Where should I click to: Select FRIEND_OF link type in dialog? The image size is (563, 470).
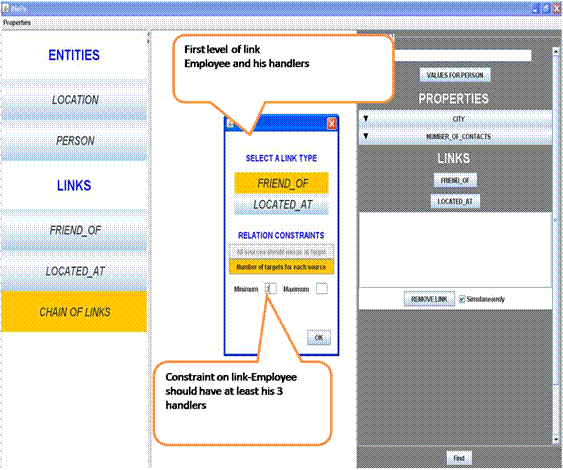[282, 183]
